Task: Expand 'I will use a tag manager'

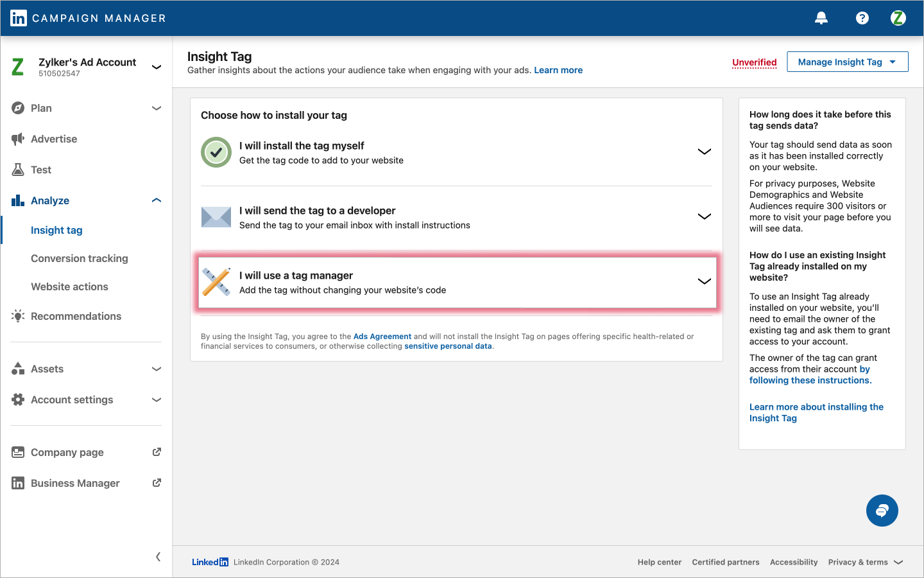Action: point(705,281)
